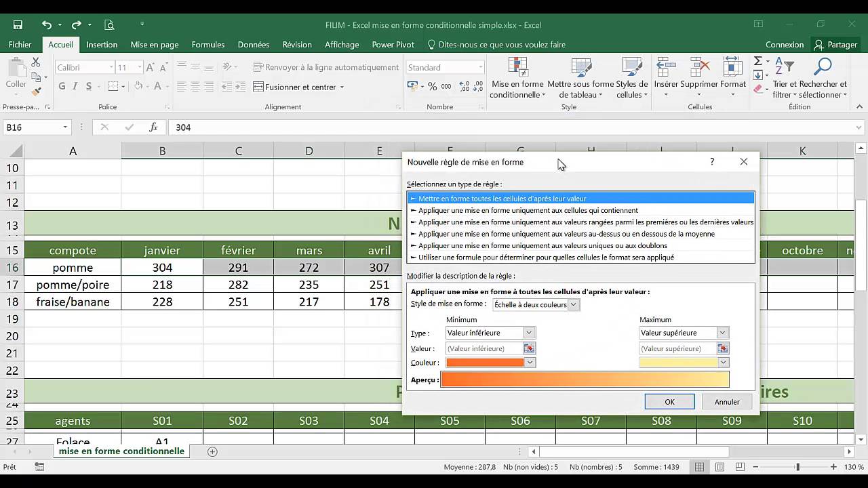Pick the format painter brush icon

pyautogui.click(x=36, y=91)
